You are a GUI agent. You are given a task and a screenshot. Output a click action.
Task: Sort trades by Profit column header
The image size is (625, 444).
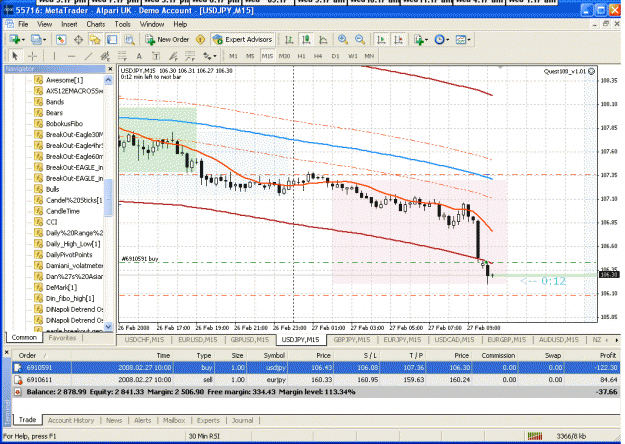608,356
